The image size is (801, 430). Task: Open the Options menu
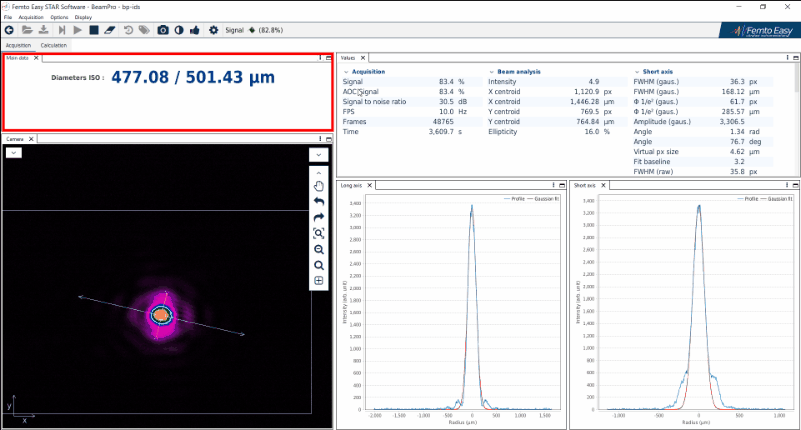60,17
